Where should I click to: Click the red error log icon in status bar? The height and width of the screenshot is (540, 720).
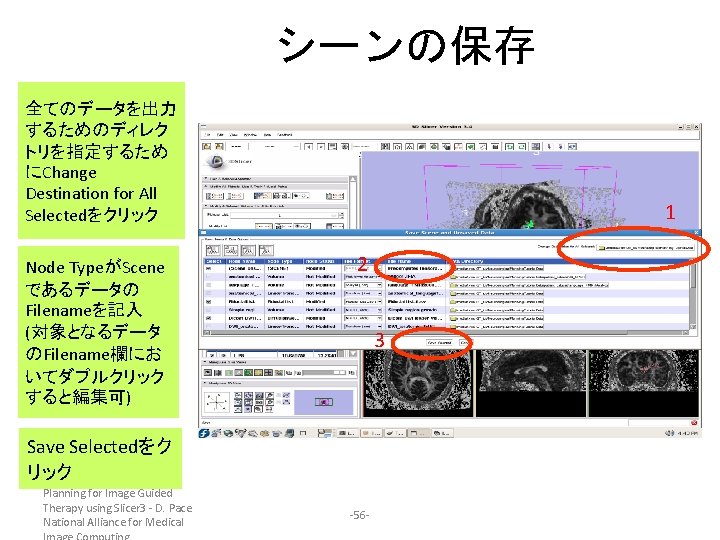point(694,422)
